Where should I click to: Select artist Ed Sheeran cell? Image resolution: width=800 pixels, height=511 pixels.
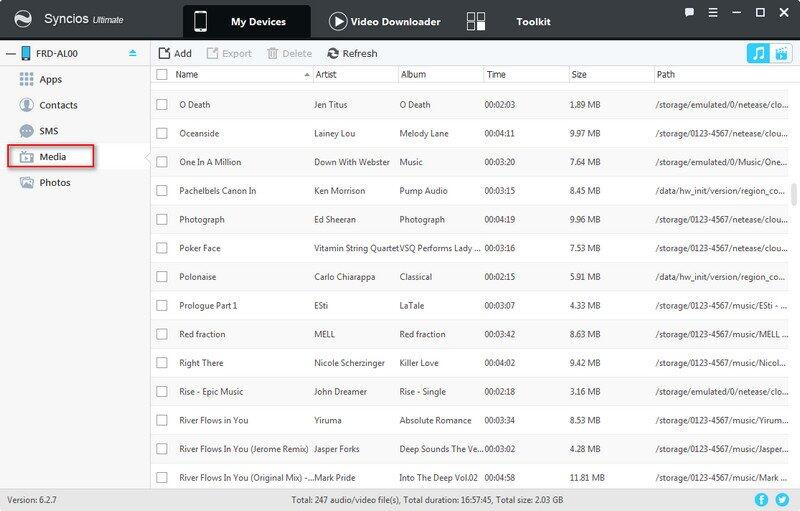335,219
